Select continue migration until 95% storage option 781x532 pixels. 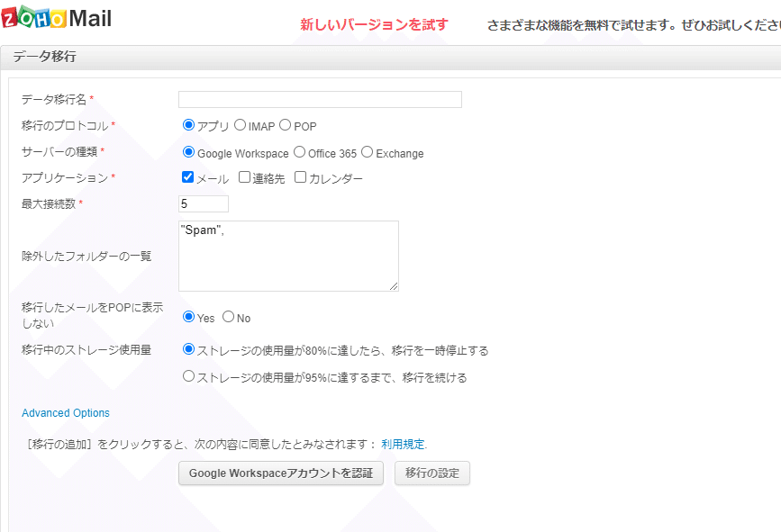188,376
